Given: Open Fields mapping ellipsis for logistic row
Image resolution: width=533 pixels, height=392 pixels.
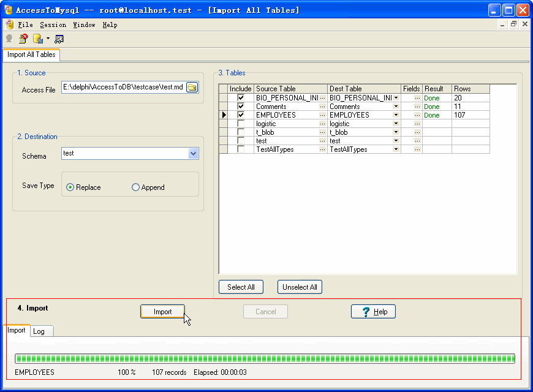Looking at the screenshot, I should (x=417, y=124).
